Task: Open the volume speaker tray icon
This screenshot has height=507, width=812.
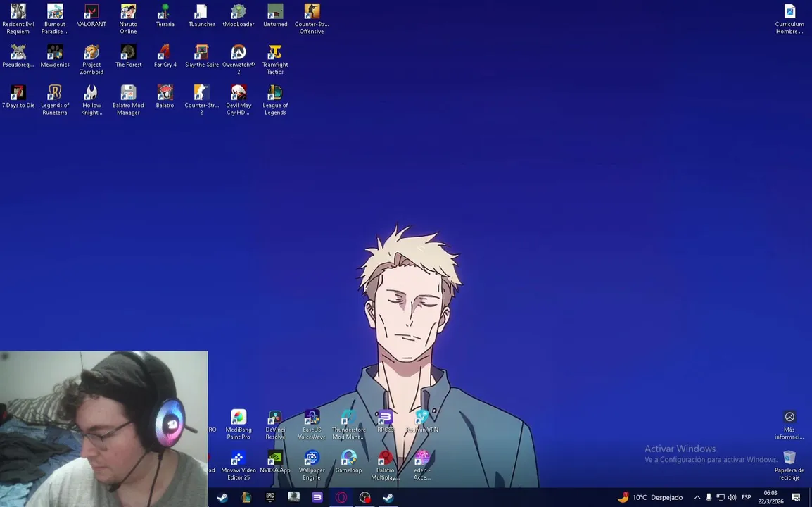Action: click(732, 497)
